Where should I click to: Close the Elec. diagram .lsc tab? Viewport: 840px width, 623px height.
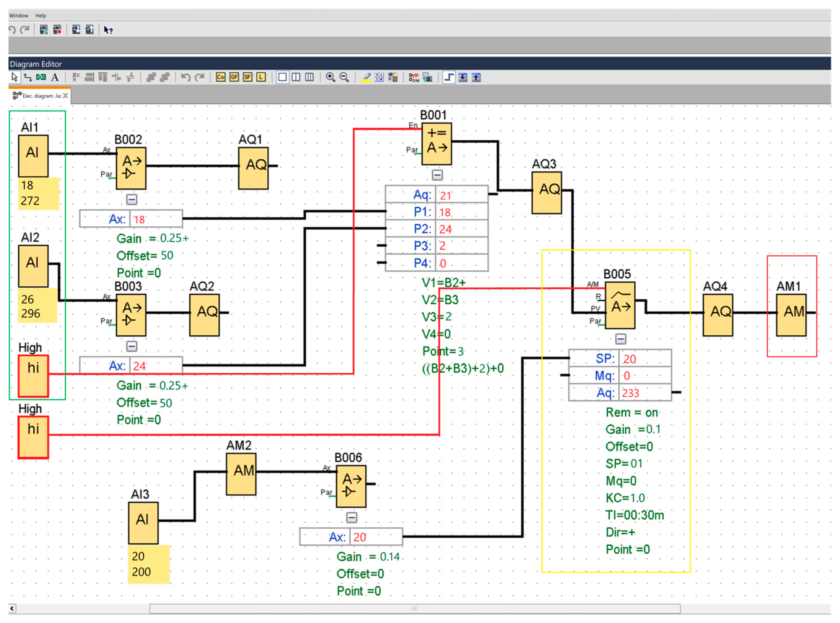[66, 96]
